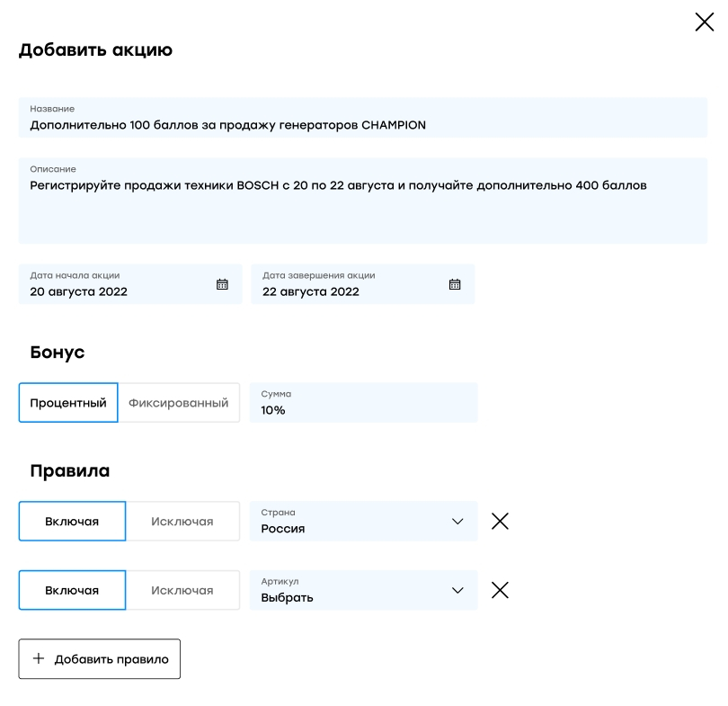Select Процентный bonus type

(x=68, y=403)
